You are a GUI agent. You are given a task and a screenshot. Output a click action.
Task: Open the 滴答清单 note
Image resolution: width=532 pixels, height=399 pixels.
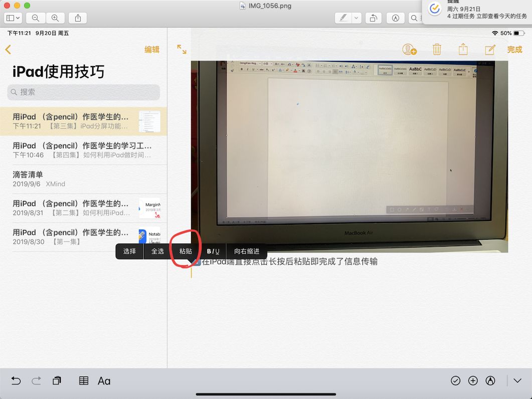[x=83, y=179]
